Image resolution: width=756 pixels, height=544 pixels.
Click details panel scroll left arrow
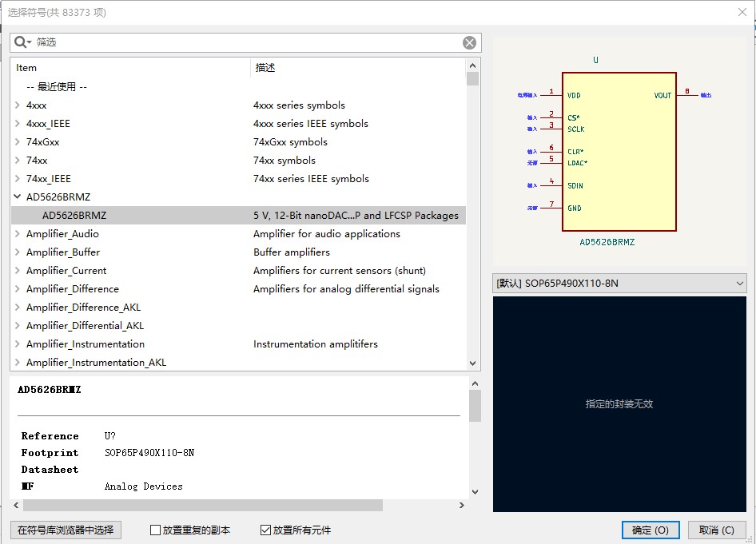(17, 505)
